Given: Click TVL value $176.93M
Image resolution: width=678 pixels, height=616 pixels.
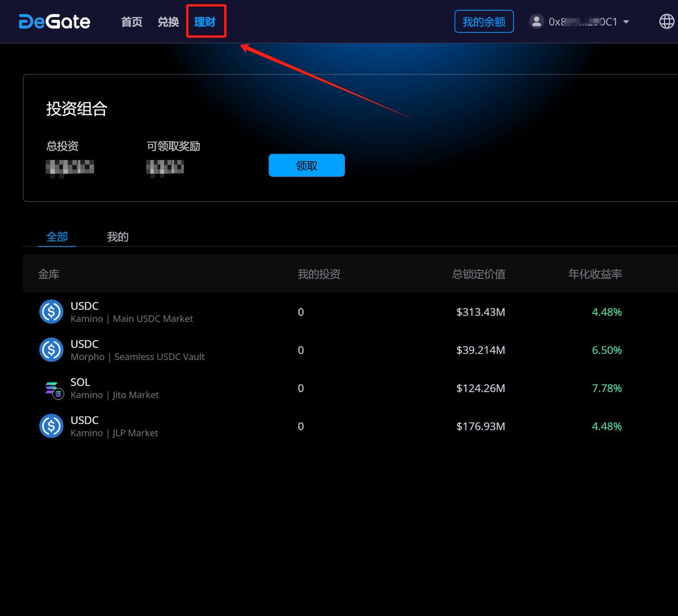Looking at the screenshot, I should pyautogui.click(x=481, y=426).
